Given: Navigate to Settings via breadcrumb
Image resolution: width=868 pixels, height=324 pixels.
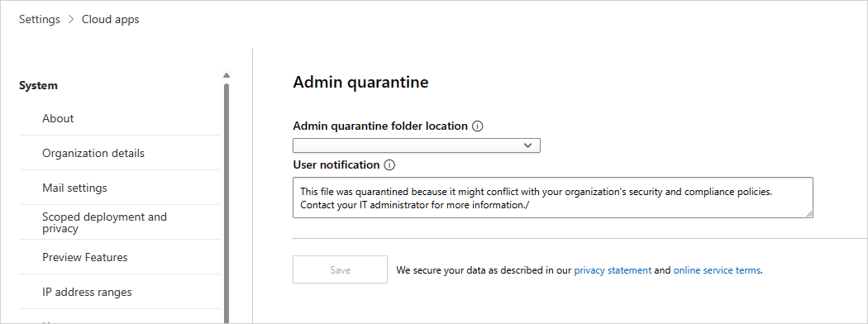Looking at the screenshot, I should (x=40, y=19).
